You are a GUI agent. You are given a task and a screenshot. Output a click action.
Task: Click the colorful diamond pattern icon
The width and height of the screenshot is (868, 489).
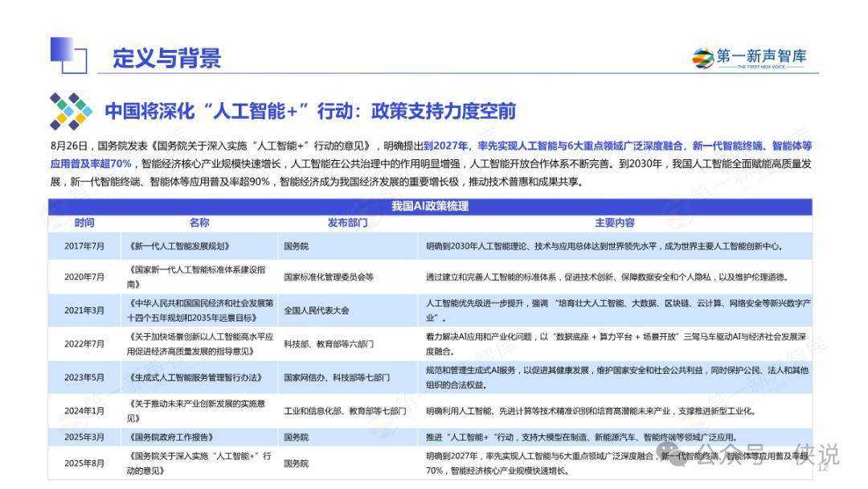[x=70, y=111]
